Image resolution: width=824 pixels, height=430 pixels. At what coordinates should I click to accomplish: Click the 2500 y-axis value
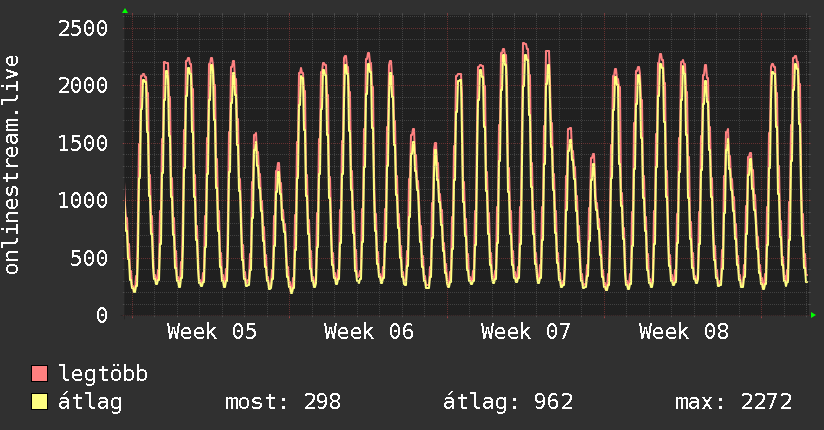point(80,28)
